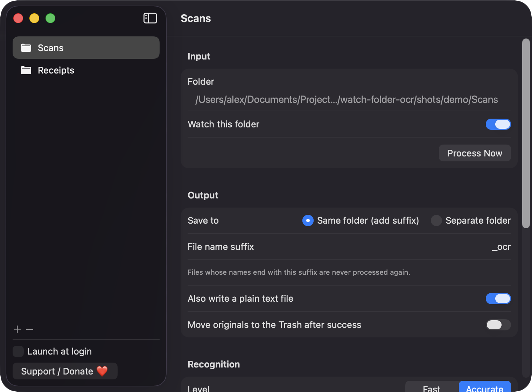Click the Input section heading
This screenshot has width=532, height=392.
click(x=199, y=56)
